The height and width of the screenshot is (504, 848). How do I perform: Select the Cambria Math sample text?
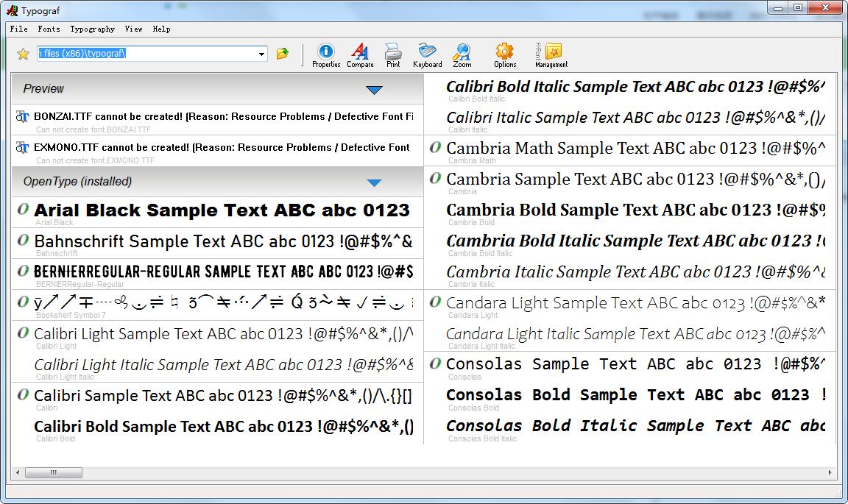635,148
